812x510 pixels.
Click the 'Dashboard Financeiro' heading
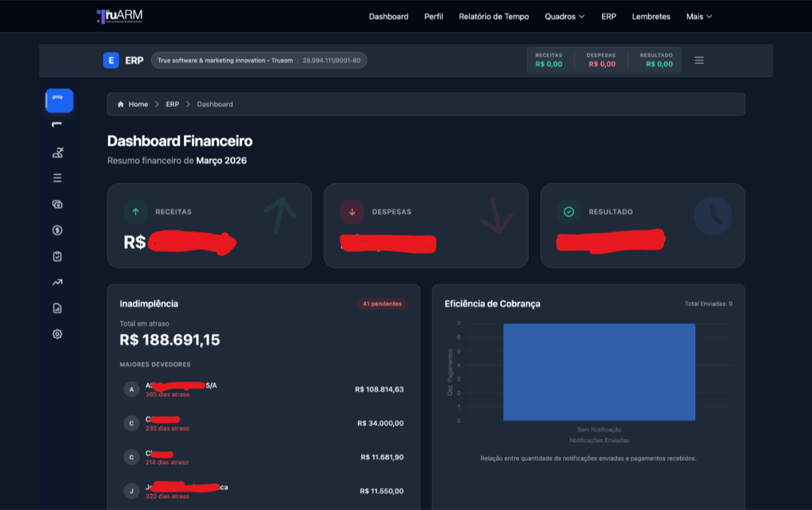(180, 141)
